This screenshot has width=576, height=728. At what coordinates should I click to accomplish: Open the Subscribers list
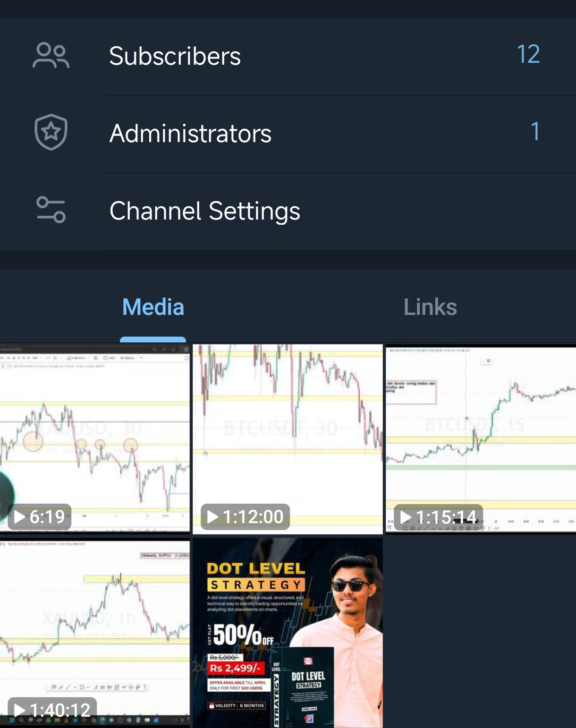(x=175, y=55)
